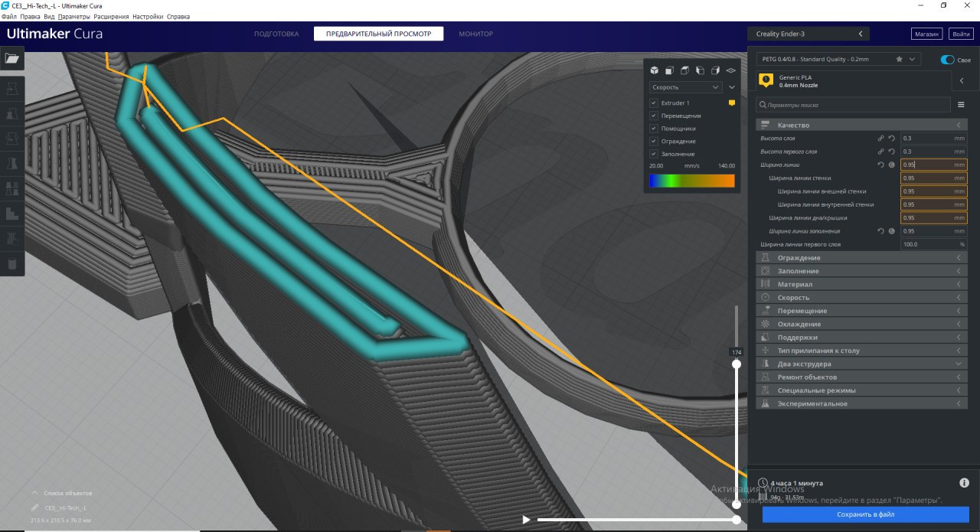Reset Ширина линии value
The width and height of the screenshot is (980, 532).
point(880,165)
